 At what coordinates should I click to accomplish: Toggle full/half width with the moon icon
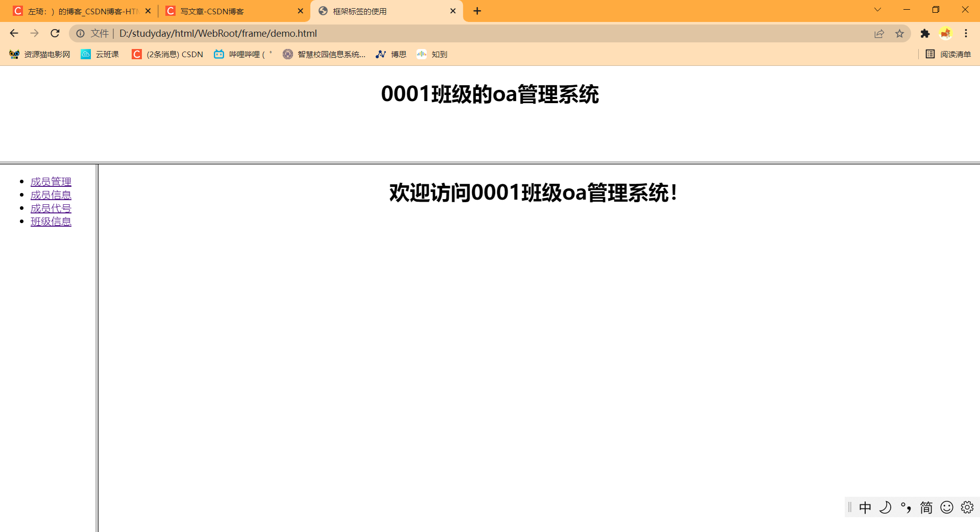point(886,507)
